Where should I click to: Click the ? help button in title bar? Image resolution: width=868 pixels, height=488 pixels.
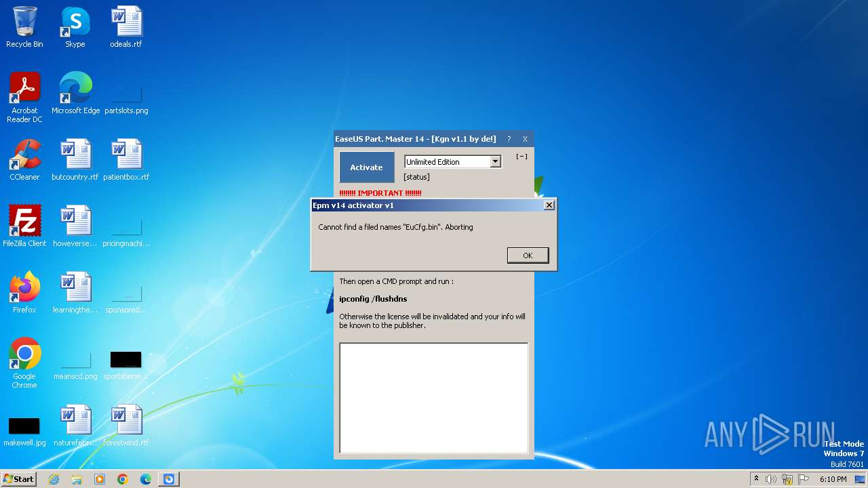pos(509,139)
